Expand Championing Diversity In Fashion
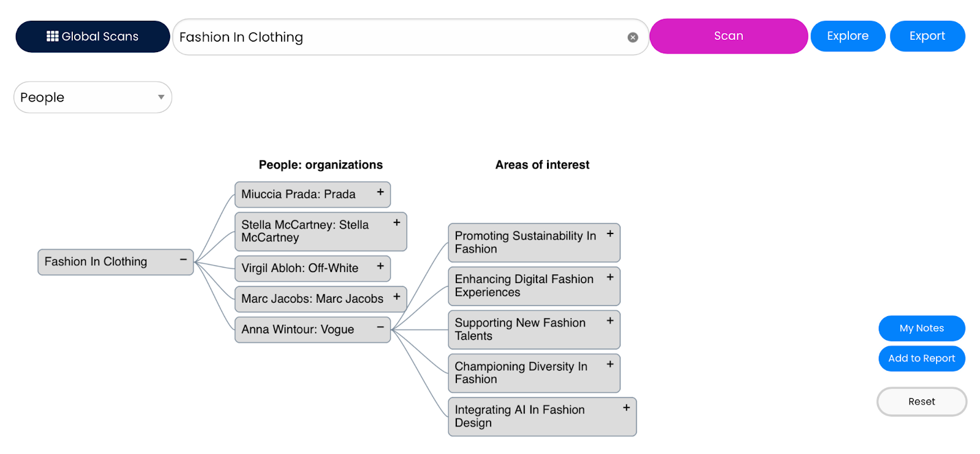980x454 pixels. [x=610, y=365]
